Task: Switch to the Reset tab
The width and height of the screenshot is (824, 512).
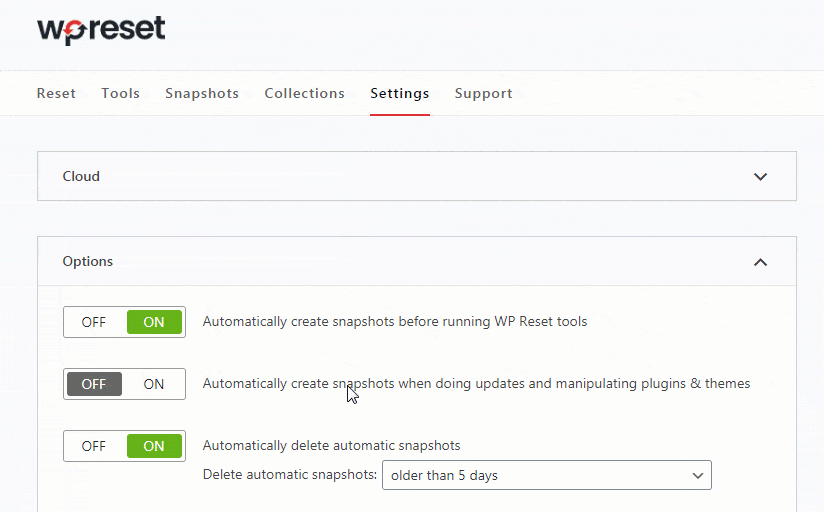Action: (56, 93)
